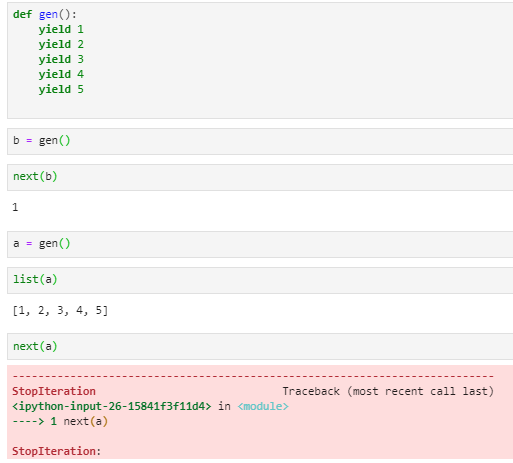Click the 'yield 4' line
Screen dimensions: 513x463
coord(61,74)
